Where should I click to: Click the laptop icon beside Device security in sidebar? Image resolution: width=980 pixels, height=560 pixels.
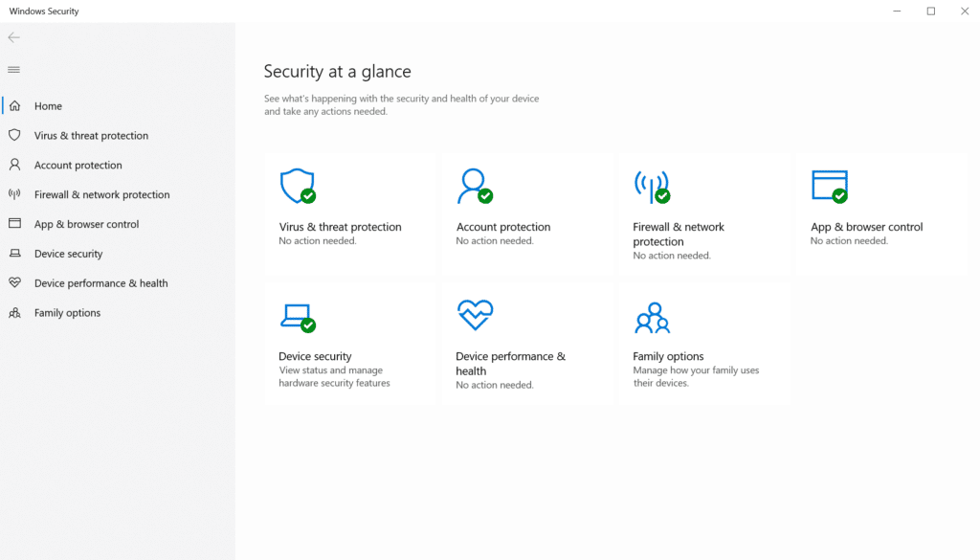[15, 253]
